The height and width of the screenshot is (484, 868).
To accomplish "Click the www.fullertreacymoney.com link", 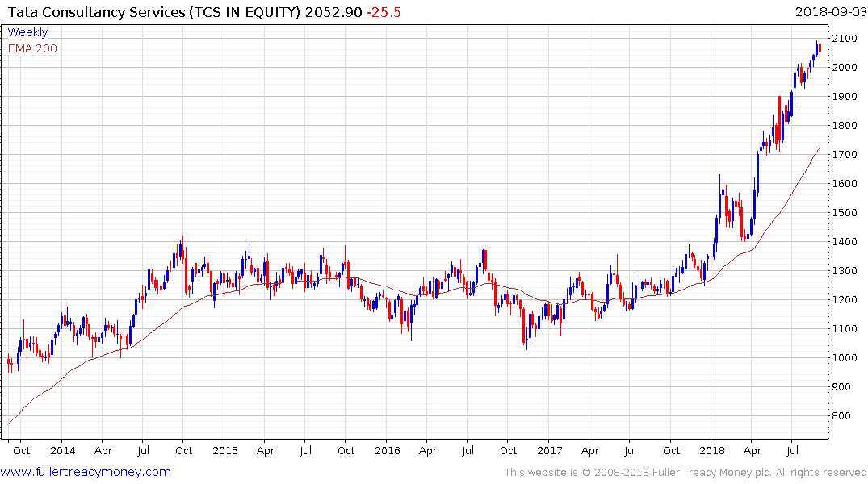I will (86, 472).
